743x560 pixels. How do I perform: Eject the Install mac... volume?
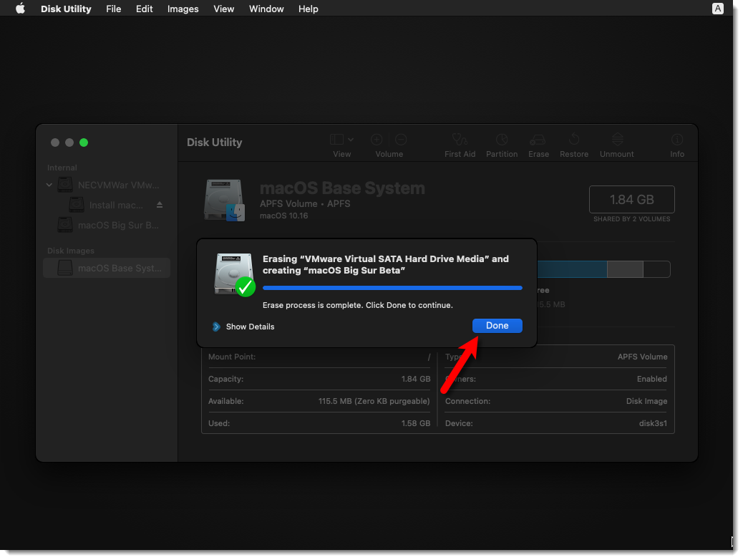(x=160, y=205)
